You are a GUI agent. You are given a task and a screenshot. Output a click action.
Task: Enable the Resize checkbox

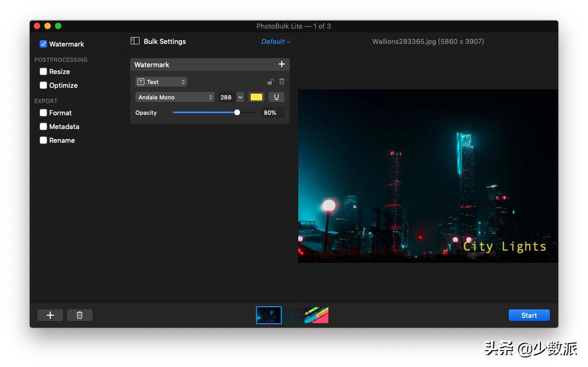coord(43,71)
